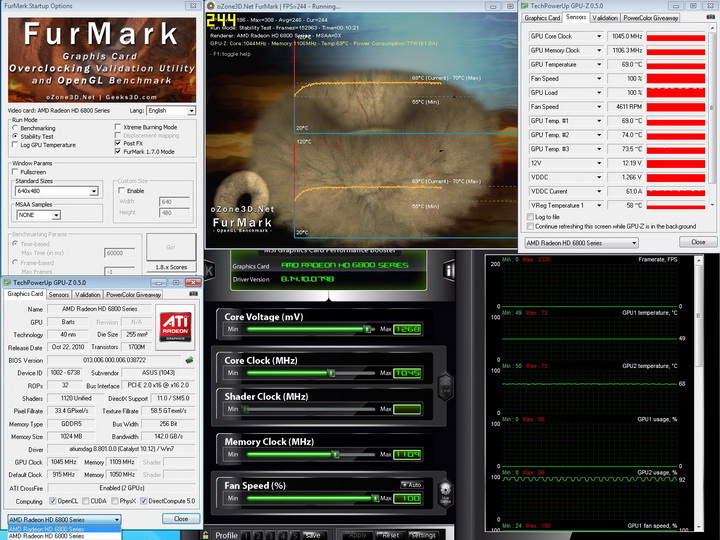Select second AMD Radeon HD 6800 Series list entry
720x540 pixels.
click(64, 536)
